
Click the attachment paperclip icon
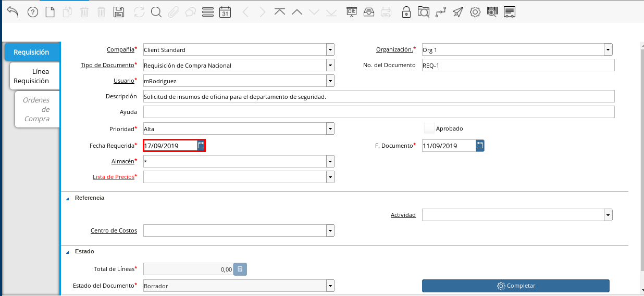pyautogui.click(x=174, y=12)
